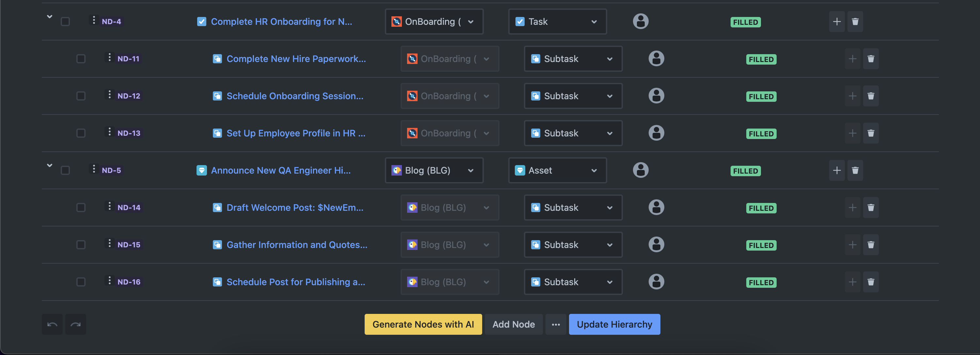Screen dimensions: 980x355
Task: Delete the ND-16 row with trash icon
Action: 870,282
